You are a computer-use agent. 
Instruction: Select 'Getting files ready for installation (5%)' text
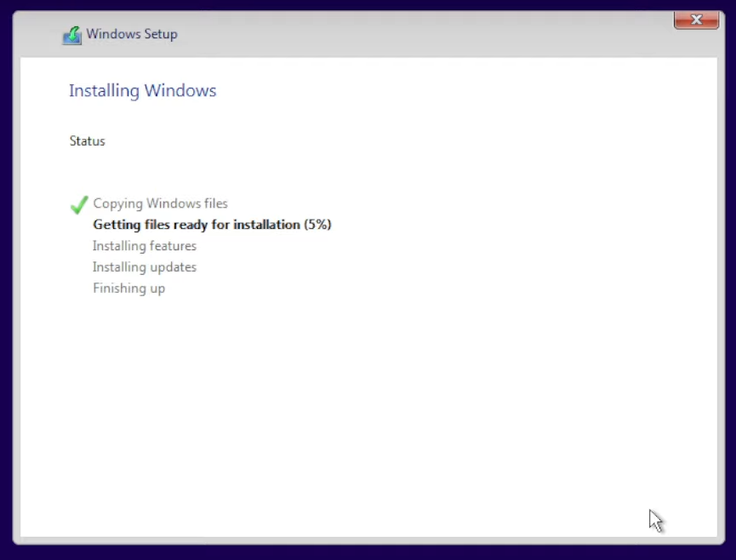pyautogui.click(x=212, y=225)
